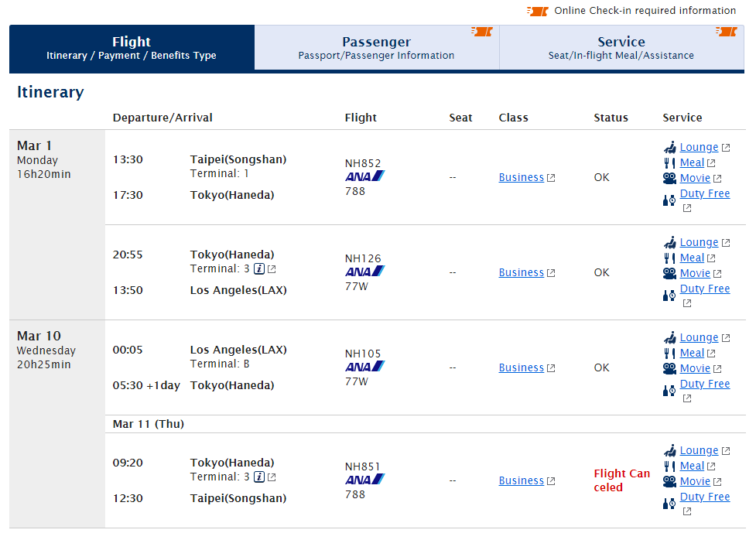Click the Movie icon for NH852
The width and height of the screenshot is (756, 540).
click(669, 179)
